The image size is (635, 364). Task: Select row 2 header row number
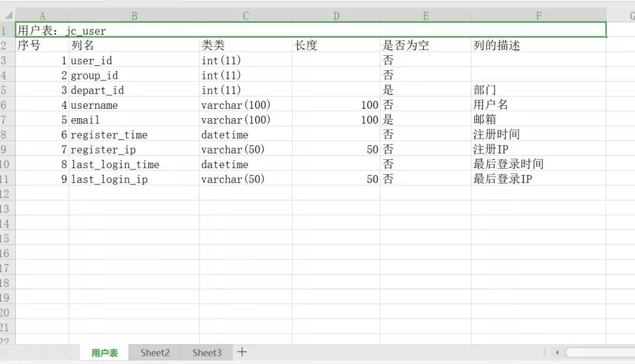[x=8, y=45]
